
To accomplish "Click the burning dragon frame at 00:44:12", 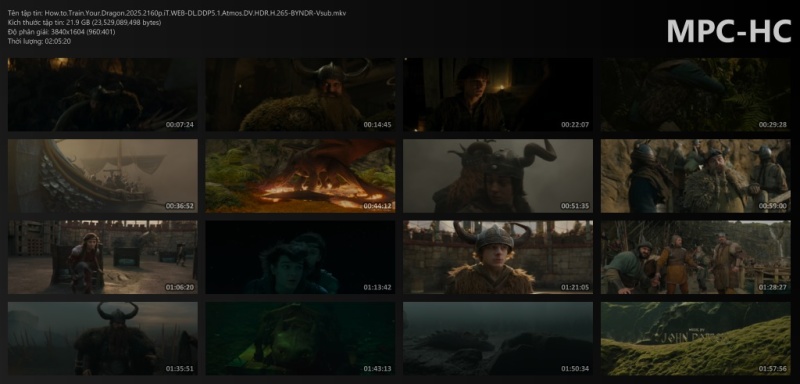I will click(x=300, y=176).
